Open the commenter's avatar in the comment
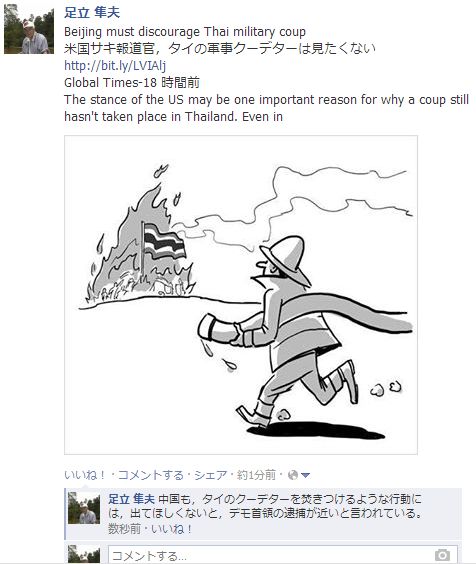This screenshot has width=476, height=564. tap(84, 508)
